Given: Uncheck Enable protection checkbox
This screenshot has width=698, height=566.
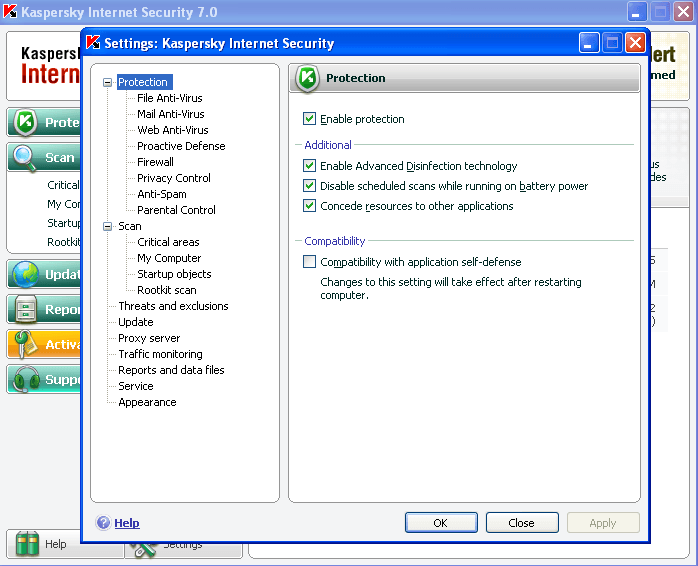Looking at the screenshot, I should click(x=309, y=118).
